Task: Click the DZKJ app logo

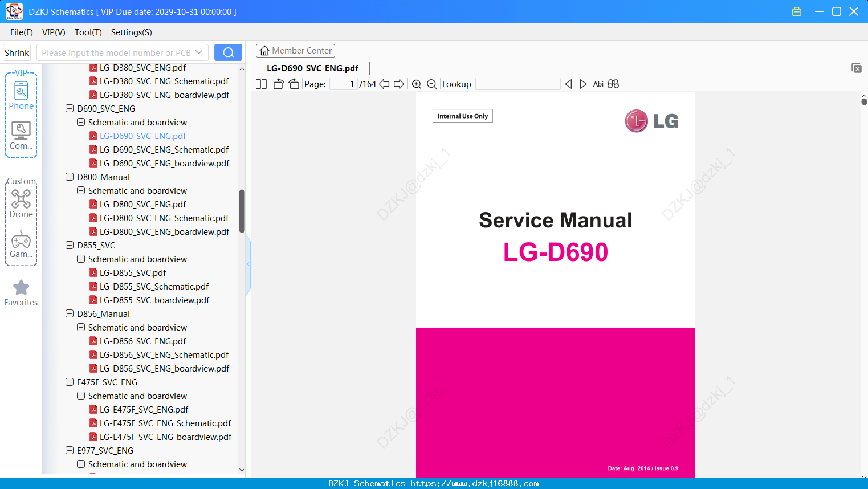Action: (14, 11)
